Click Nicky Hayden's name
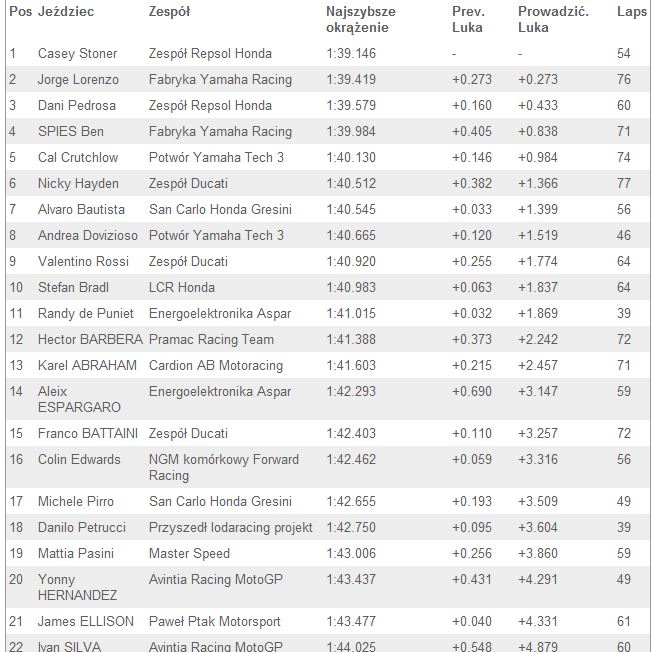The height and width of the screenshot is (652, 651). click(78, 184)
